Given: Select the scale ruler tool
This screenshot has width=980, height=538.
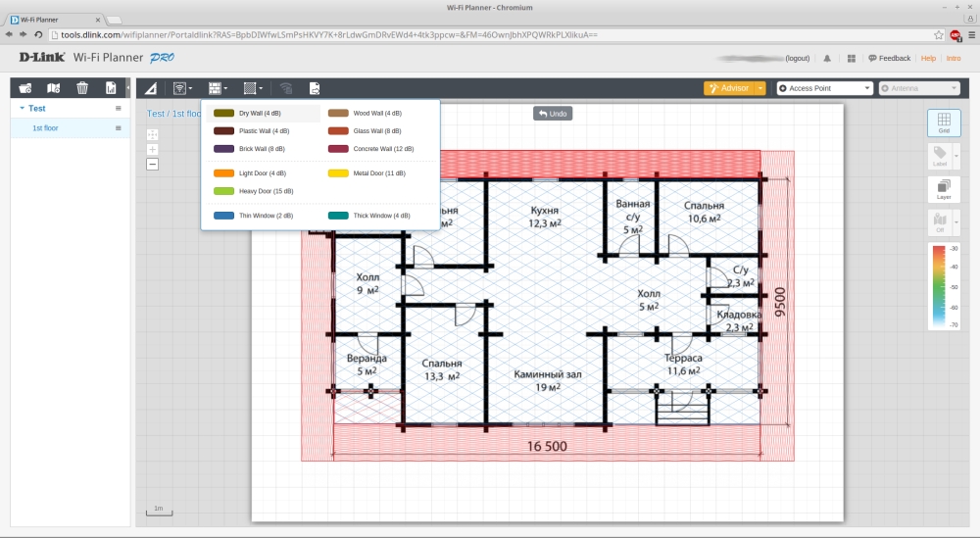Looking at the screenshot, I should pos(151,88).
